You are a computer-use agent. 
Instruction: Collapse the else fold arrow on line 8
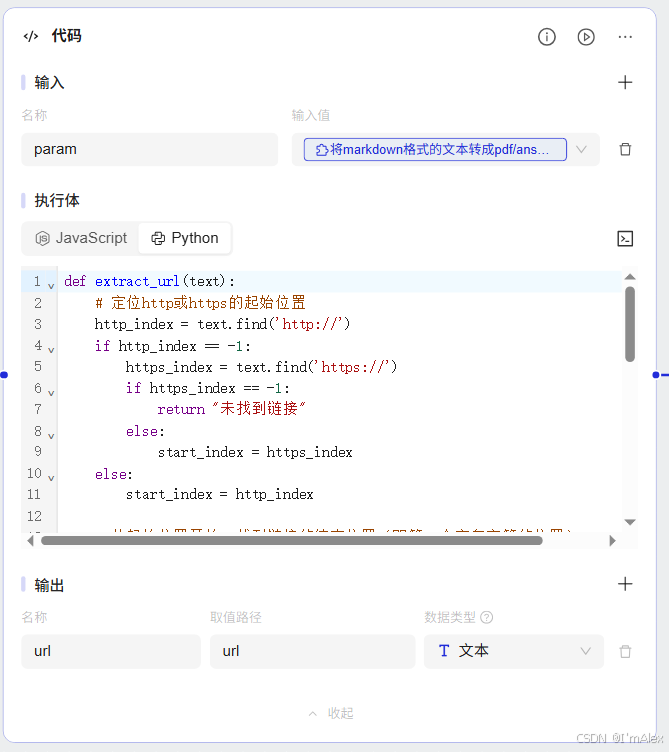coord(51,436)
